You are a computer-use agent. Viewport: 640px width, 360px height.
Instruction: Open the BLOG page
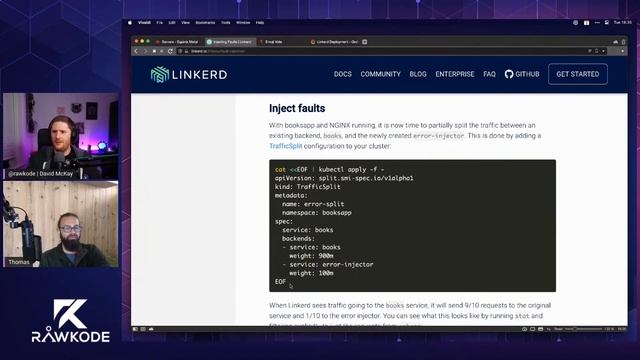click(418, 74)
